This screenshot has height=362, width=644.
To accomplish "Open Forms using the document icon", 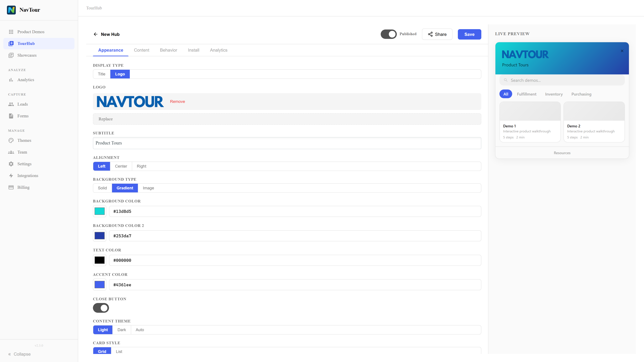I will [x=11, y=116].
